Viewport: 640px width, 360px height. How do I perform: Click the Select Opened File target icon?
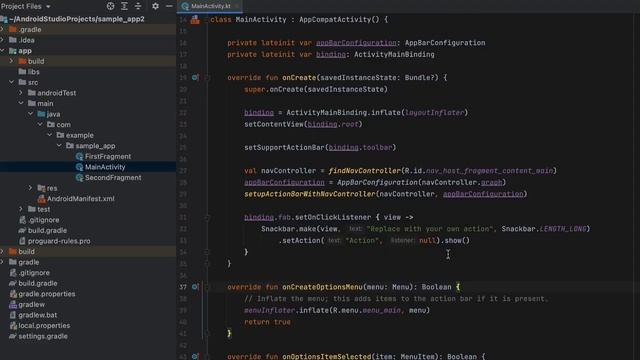click(110, 6)
